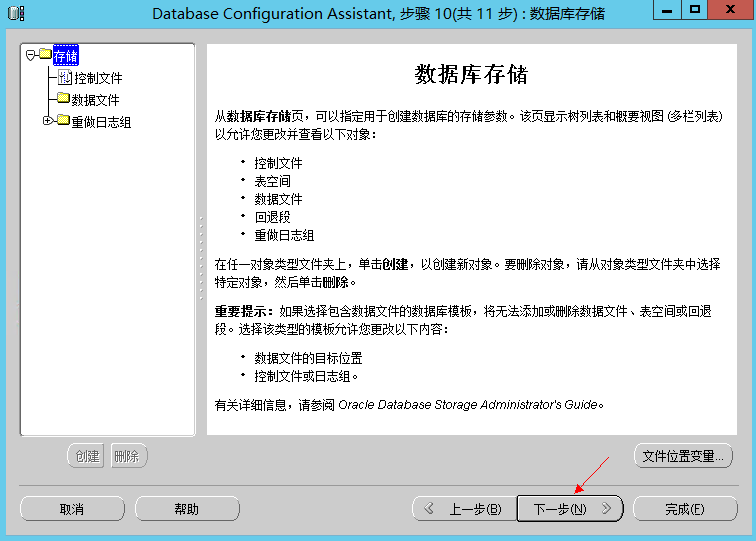Click the 取消 button
756x541 pixels.
[71, 509]
